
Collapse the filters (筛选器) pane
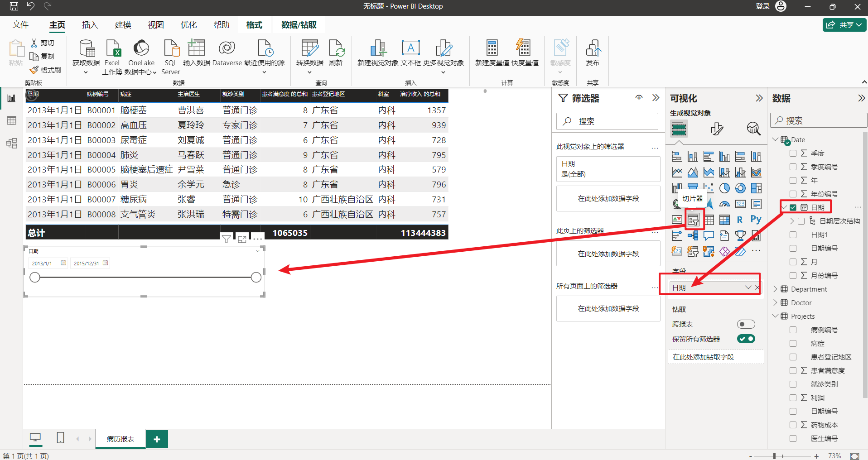point(656,97)
